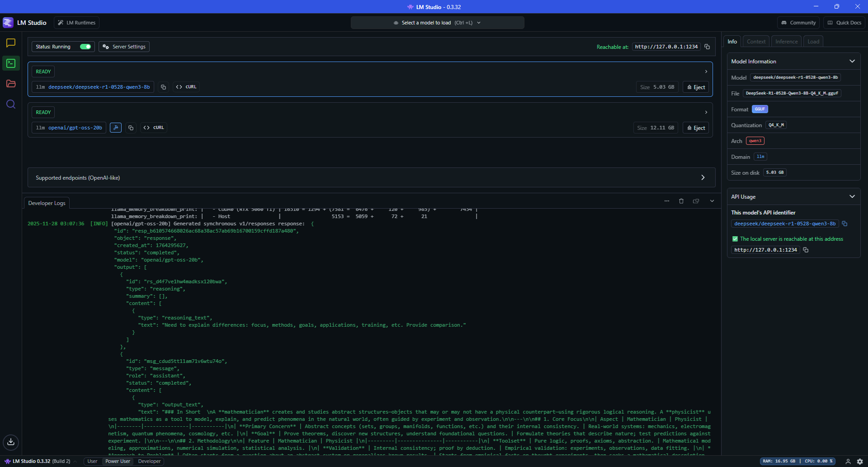868x467 pixels.
Task: Show cURL for deepseek-r1-0528-qwen3-8b
Action: click(x=186, y=87)
